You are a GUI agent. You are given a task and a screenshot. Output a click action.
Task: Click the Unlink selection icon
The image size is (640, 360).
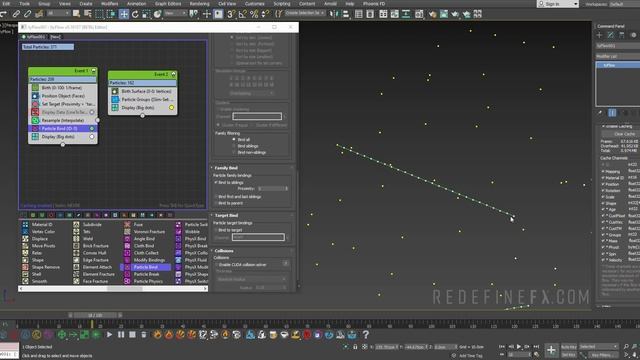tap(27, 14)
